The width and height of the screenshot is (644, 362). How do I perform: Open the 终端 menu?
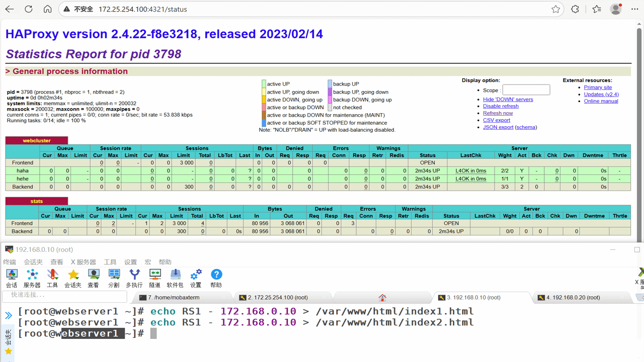click(x=10, y=262)
